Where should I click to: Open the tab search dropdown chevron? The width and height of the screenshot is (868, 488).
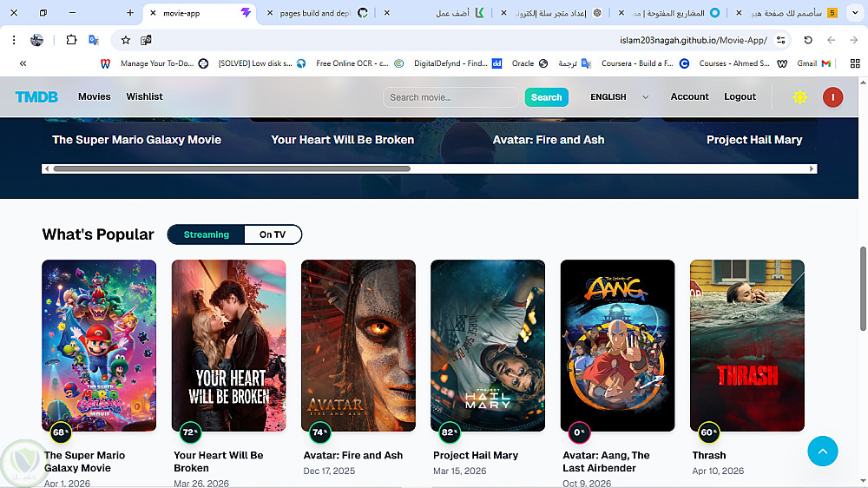855,13
